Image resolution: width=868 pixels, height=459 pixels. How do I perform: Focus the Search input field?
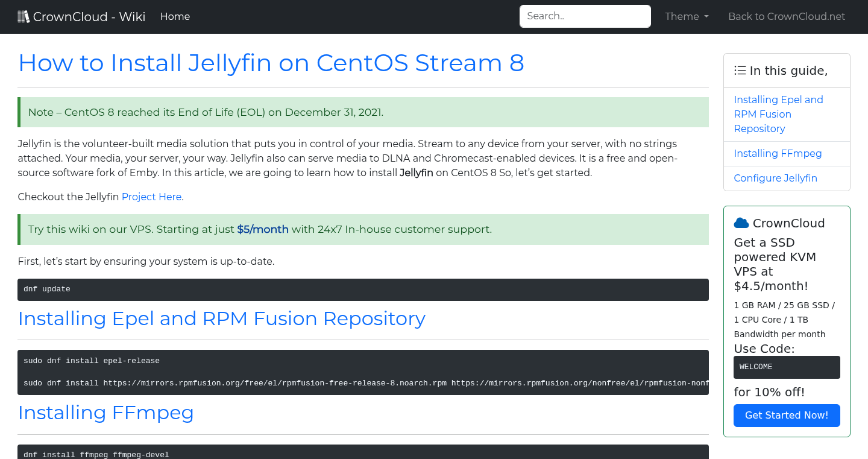point(585,16)
